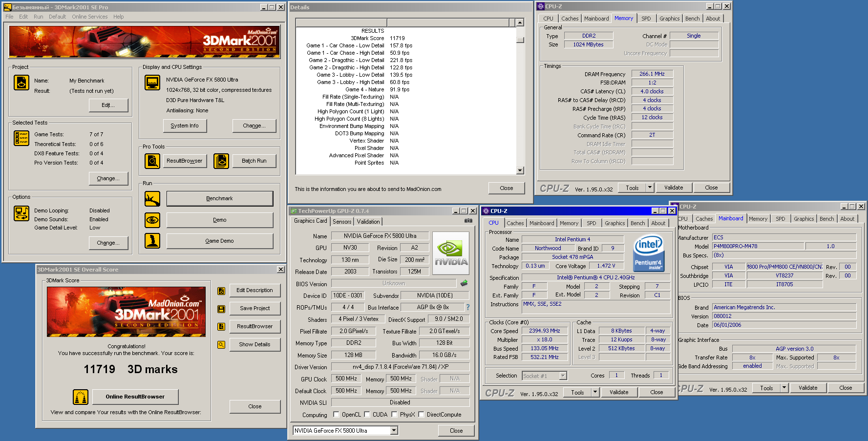Open the Tools dropdown arrow in CPU-Z CPU window

[595, 392]
